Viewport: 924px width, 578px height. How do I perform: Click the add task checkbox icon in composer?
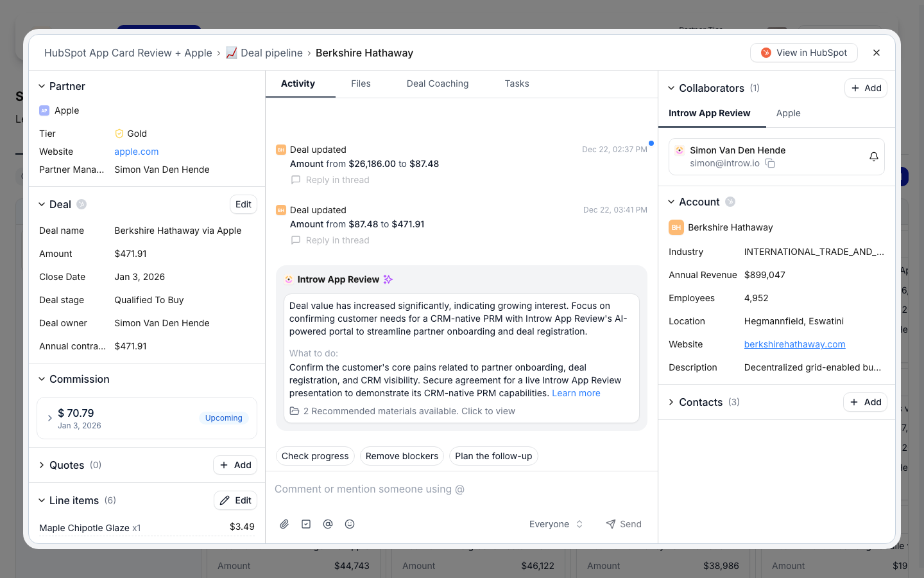coord(306,524)
